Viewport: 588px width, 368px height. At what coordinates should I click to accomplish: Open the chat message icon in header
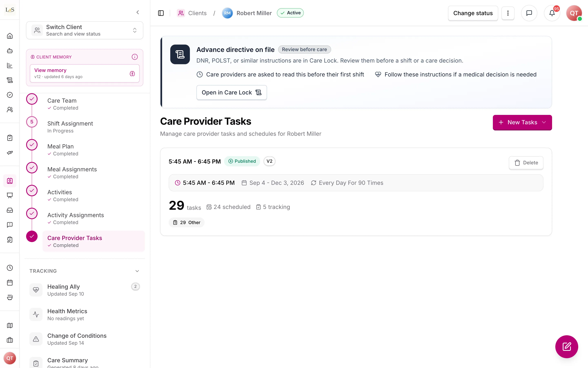(529, 13)
